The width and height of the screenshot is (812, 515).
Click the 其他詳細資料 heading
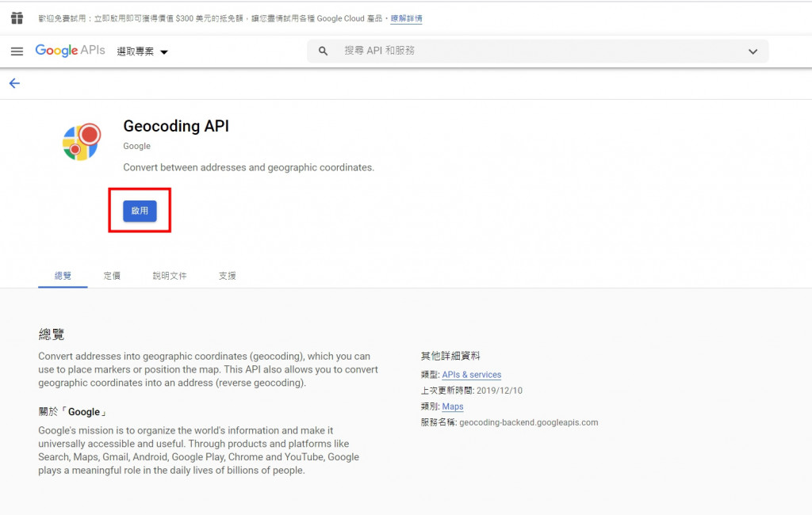450,356
